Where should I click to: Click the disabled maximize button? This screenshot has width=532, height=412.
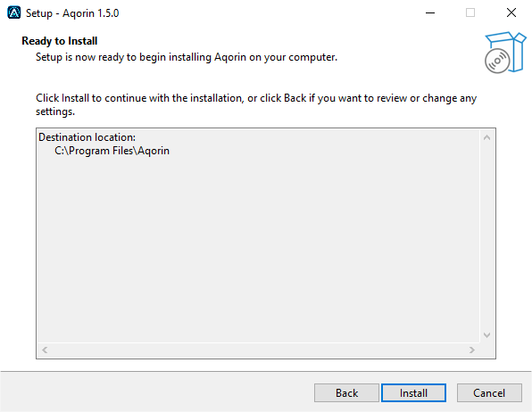pos(470,12)
